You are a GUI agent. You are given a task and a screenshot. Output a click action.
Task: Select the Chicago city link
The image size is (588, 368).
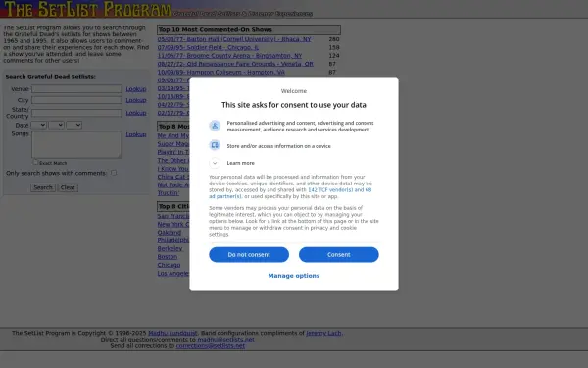coord(169,265)
